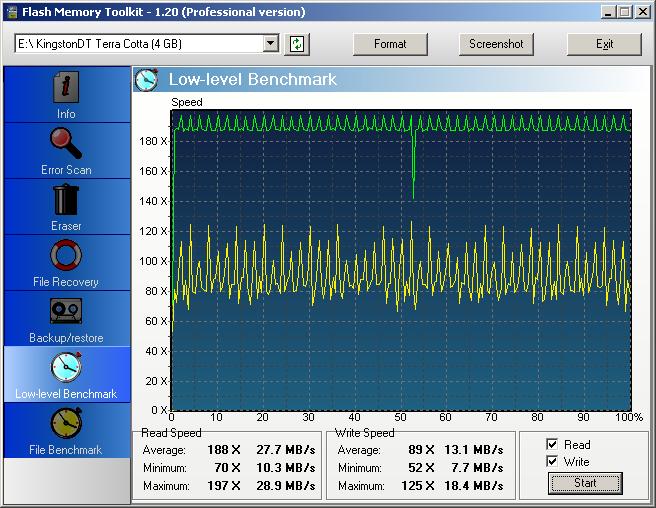The image size is (656, 508).
Task: Click the green refresh drive list icon
Action: point(297,44)
